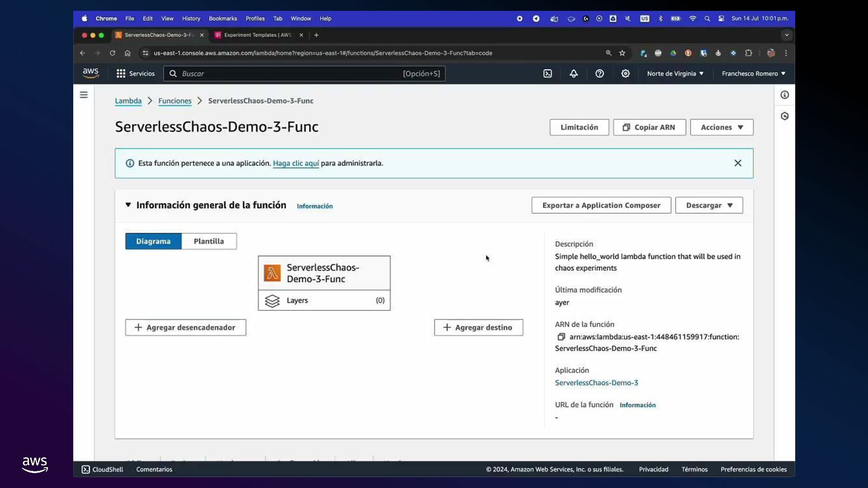Viewport: 868px width, 488px height.
Task: Switch to Plantilla view toggle
Action: click(x=209, y=241)
